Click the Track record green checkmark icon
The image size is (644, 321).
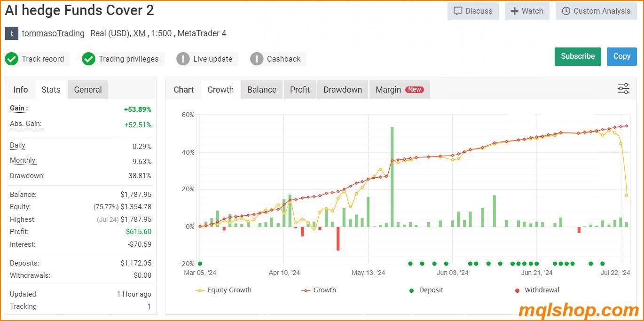pos(12,59)
